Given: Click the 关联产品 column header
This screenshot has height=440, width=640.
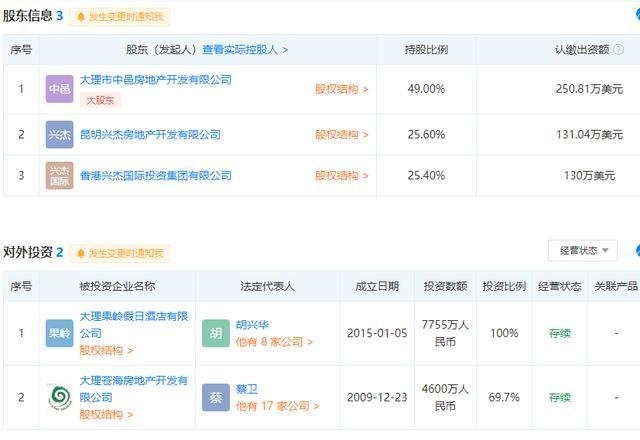Looking at the screenshot, I should tap(616, 286).
